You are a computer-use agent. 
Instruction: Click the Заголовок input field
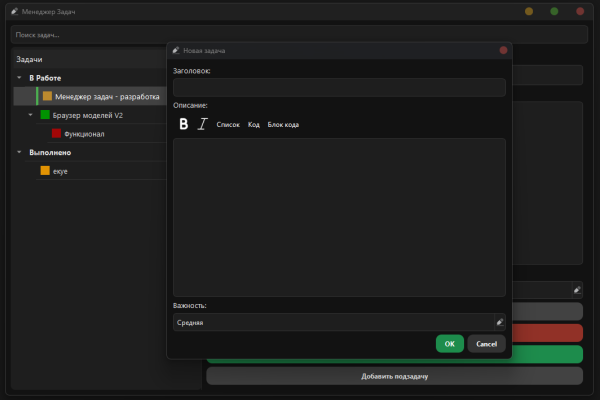[339, 87]
